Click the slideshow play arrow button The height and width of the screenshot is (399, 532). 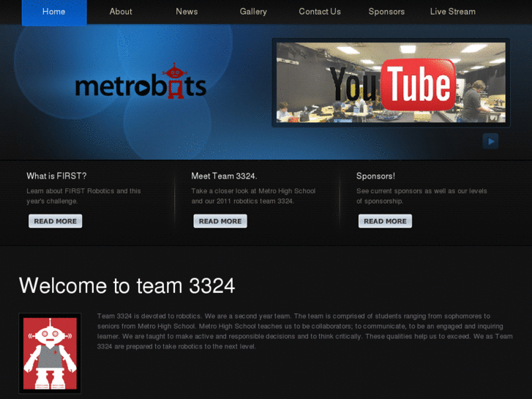click(490, 141)
